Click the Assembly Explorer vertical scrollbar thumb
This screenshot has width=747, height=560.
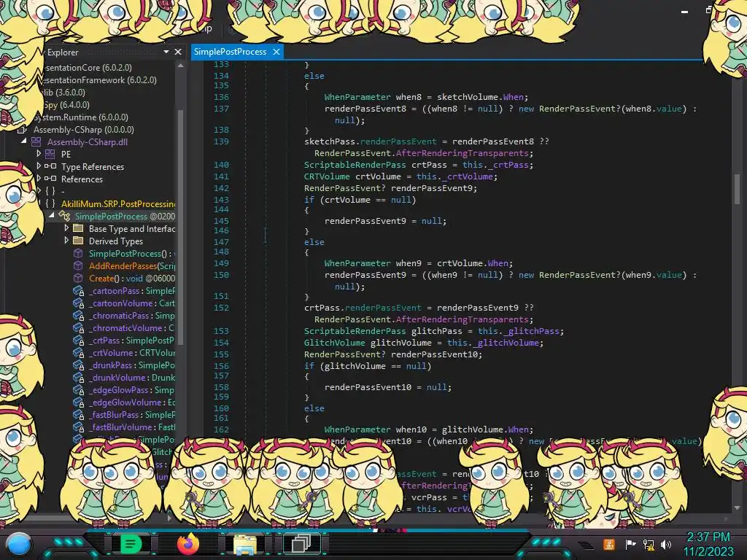tap(181, 226)
